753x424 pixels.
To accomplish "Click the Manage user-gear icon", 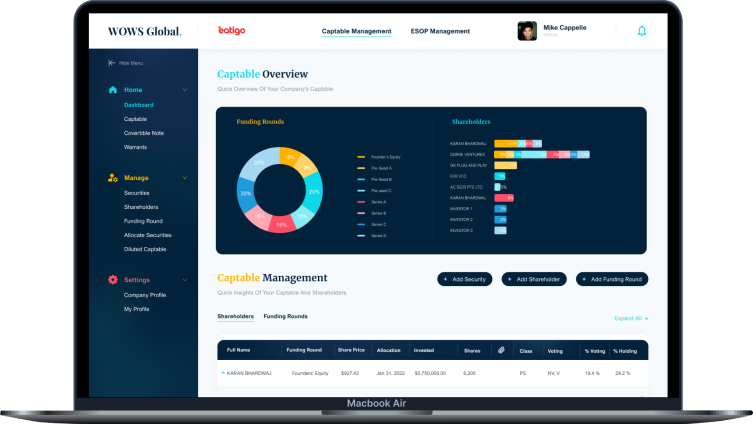I will (x=113, y=178).
